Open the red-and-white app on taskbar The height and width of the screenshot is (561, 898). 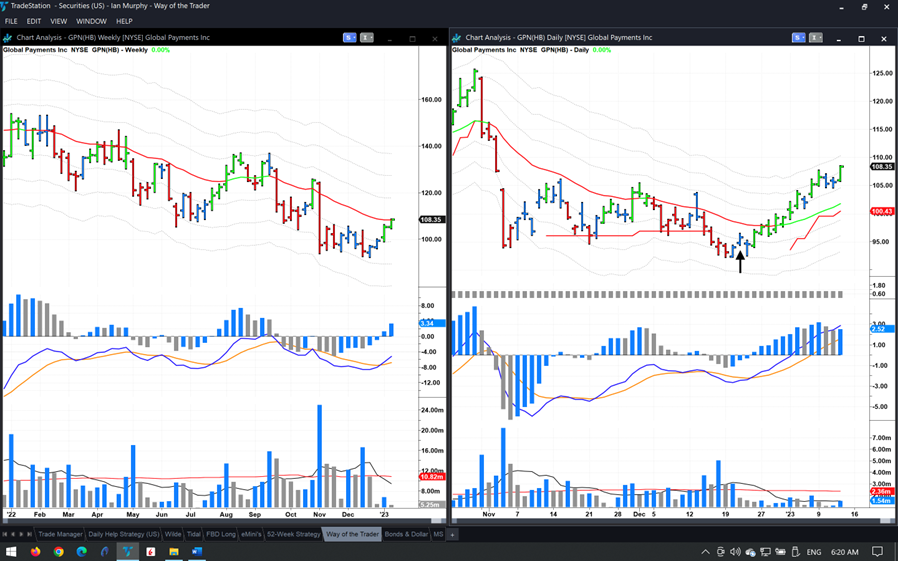coord(151,552)
